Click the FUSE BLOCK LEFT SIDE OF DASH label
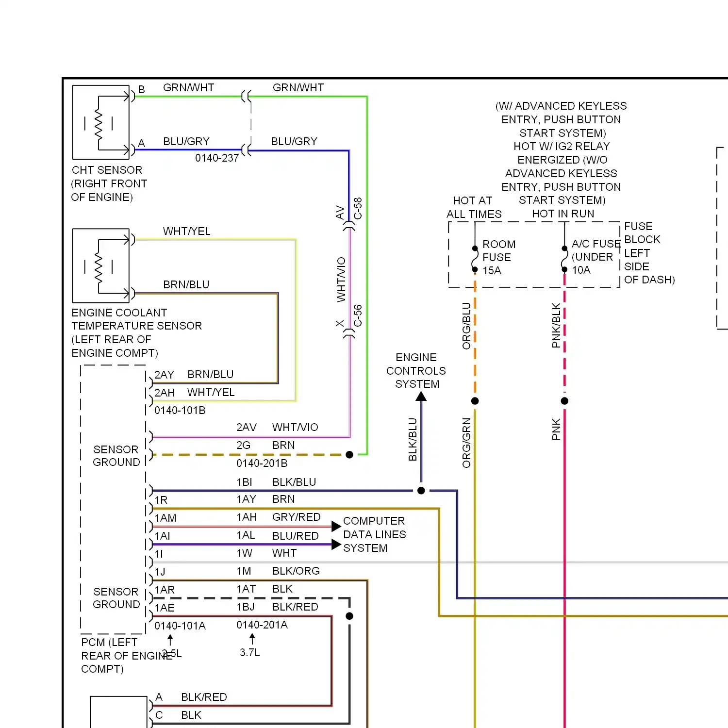 649,253
